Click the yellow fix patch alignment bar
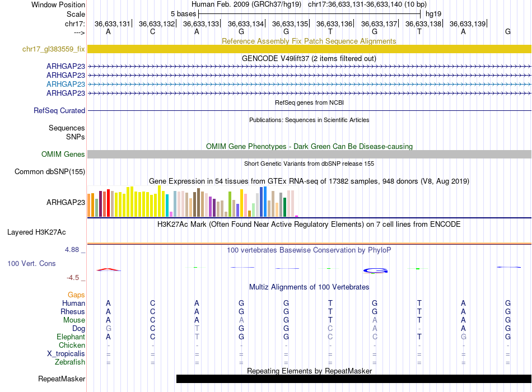Viewport: 532px width, 392px height. pyautogui.click(x=309, y=49)
